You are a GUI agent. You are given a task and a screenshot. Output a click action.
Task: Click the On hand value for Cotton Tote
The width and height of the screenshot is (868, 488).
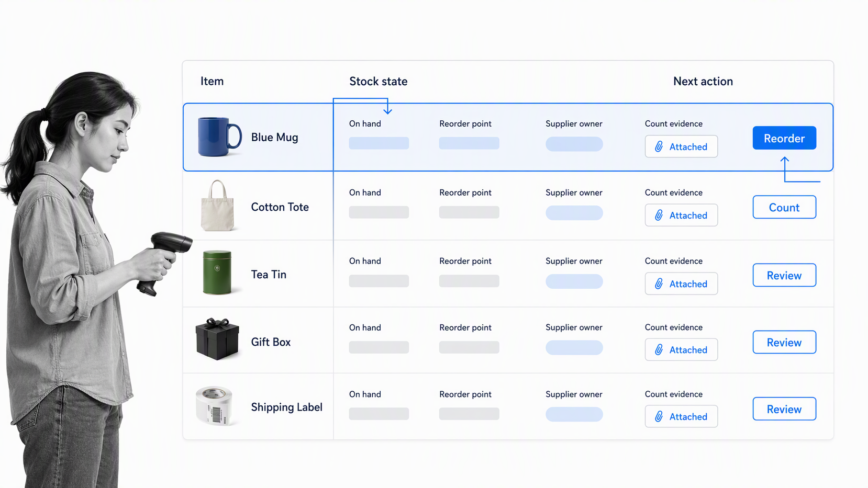coord(379,212)
